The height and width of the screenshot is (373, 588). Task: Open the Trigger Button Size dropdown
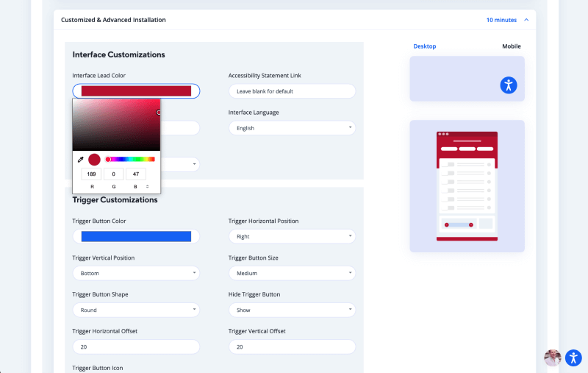[292, 274]
